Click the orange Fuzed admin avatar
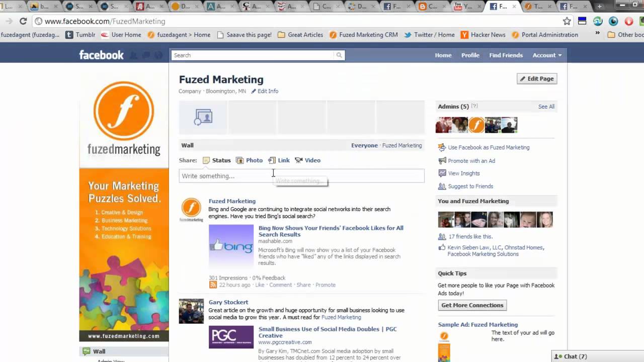 click(476, 125)
